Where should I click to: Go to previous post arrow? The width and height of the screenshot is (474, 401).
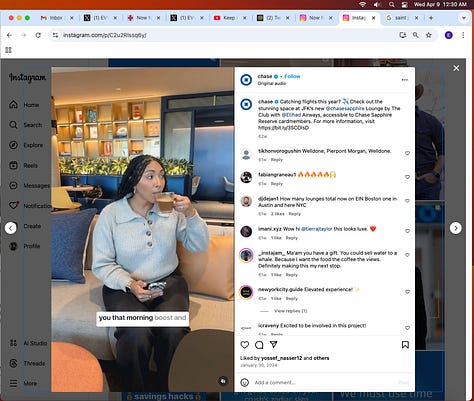coord(11,228)
